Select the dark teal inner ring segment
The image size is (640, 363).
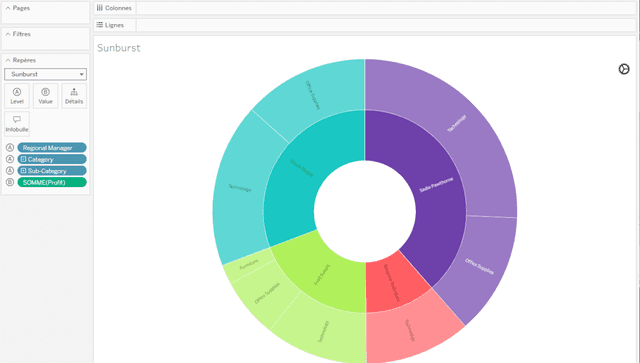pyautogui.click(x=301, y=168)
